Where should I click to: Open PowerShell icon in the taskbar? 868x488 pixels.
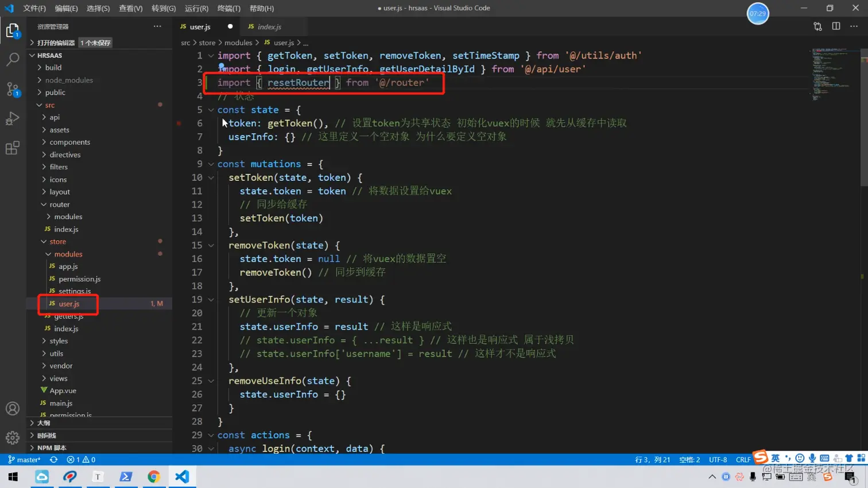pyautogui.click(x=126, y=477)
